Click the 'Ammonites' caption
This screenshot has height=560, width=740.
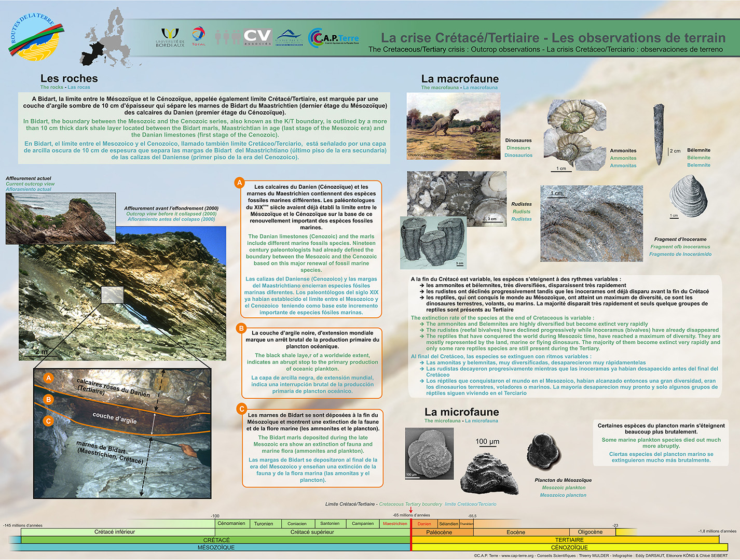point(623,151)
